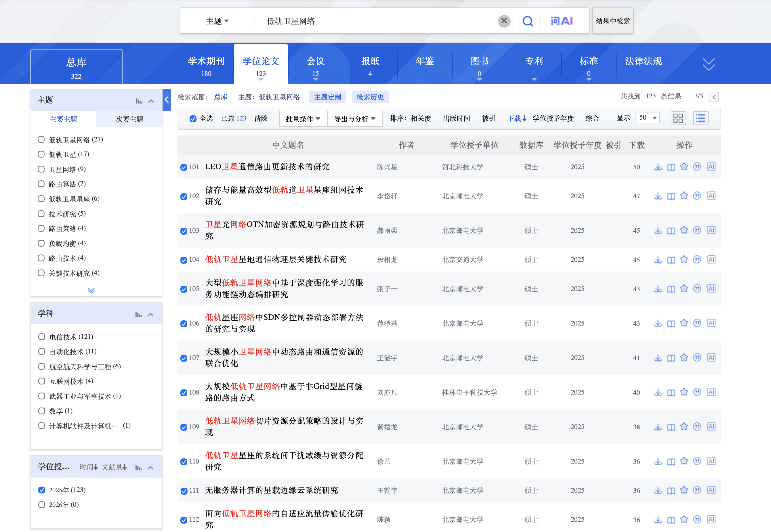Collapse the left sidebar with the blue arrow
This screenshot has height=532, width=771.
click(x=167, y=100)
